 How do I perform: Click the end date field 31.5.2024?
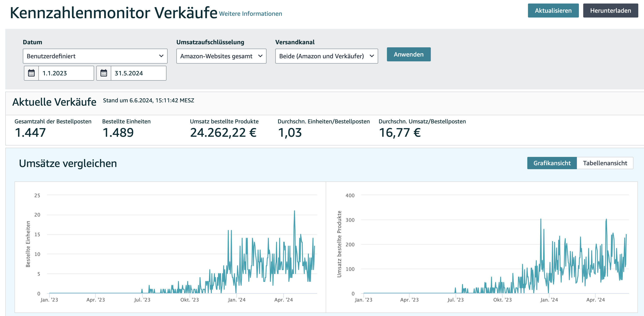click(x=138, y=73)
